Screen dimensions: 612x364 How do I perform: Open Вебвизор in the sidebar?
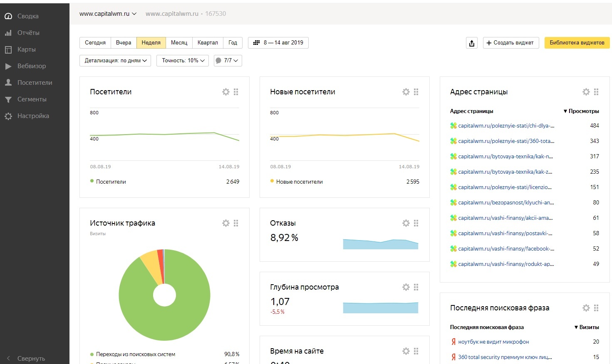[31, 66]
